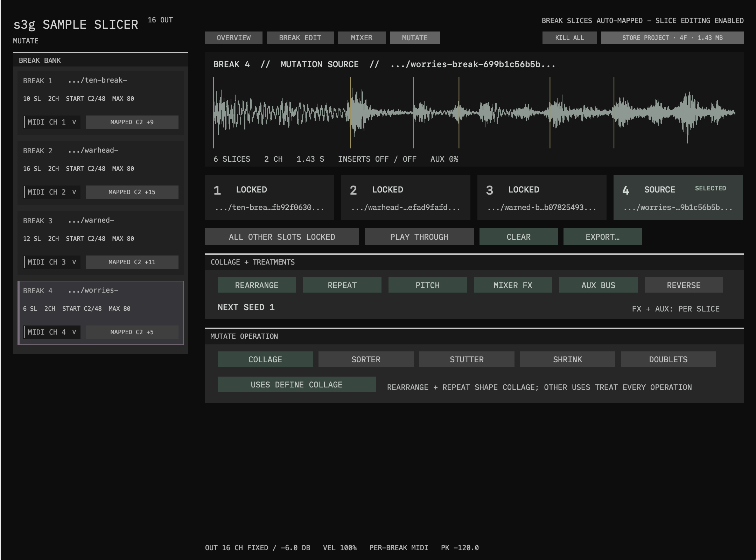Click the MAPPED C2 +9 button

132,122
